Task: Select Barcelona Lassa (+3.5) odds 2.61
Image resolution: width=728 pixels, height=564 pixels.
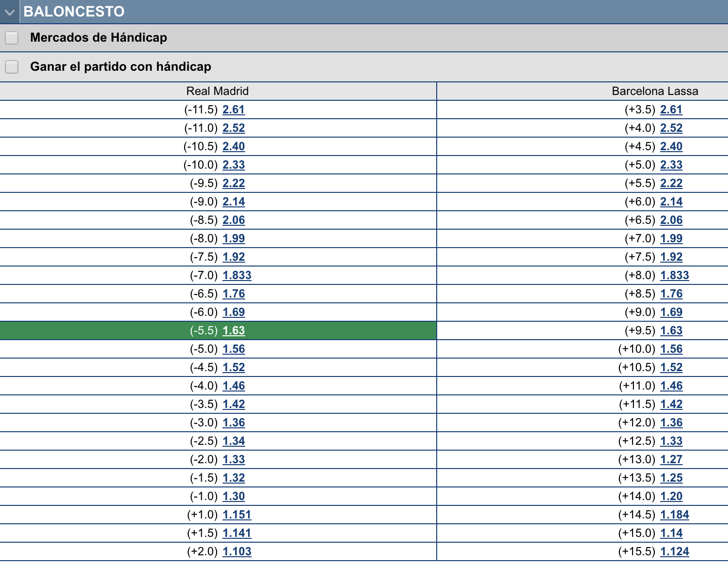Action: pos(671,110)
